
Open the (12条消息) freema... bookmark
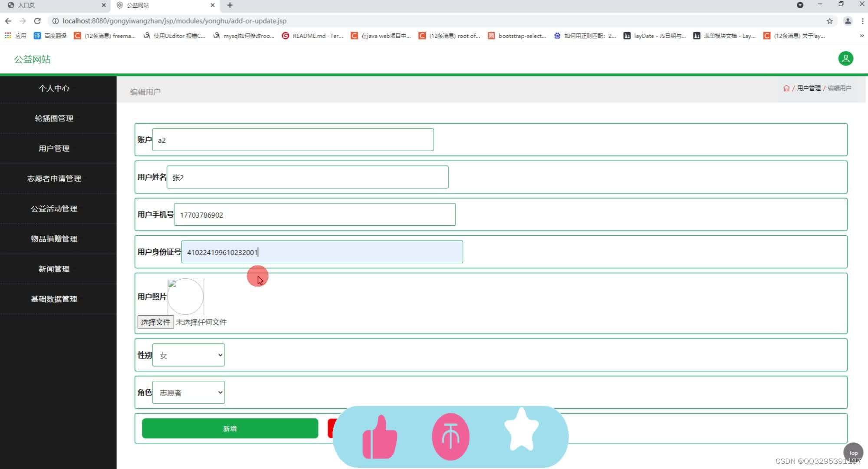tap(105, 36)
